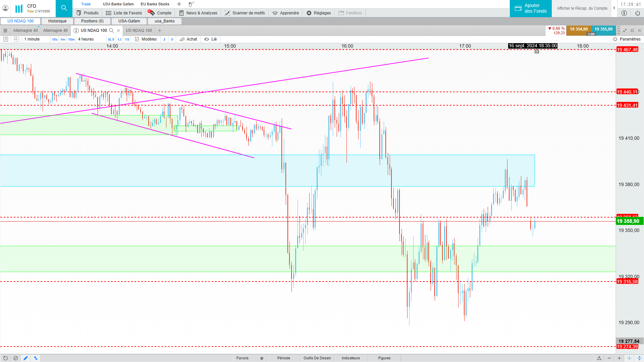Click the buy price 19 355,90 button
The width and height of the screenshot is (644, 362).
pyautogui.click(x=603, y=29)
